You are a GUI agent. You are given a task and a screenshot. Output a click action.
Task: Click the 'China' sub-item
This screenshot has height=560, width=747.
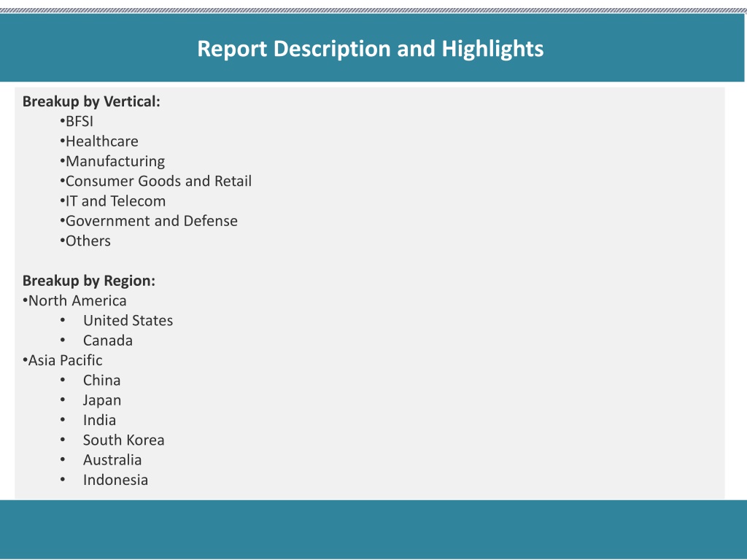(x=102, y=381)
